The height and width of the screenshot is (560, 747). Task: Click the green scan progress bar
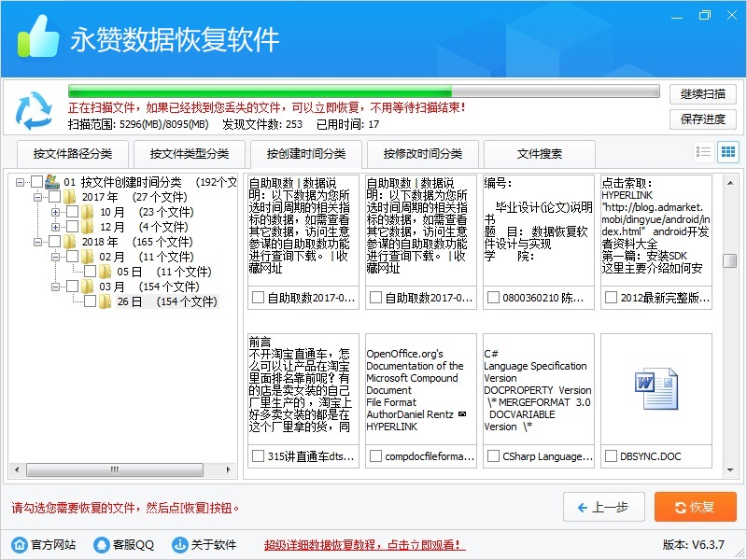click(x=260, y=92)
